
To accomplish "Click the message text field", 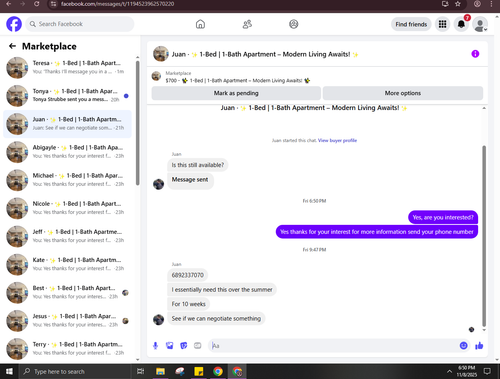I will (x=333, y=346).
